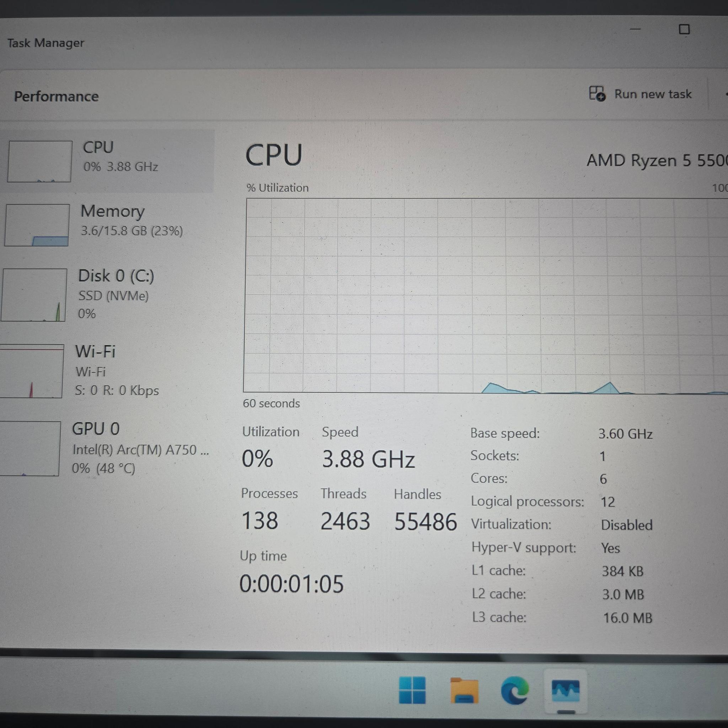Click the Cores value 6

click(x=603, y=479)
